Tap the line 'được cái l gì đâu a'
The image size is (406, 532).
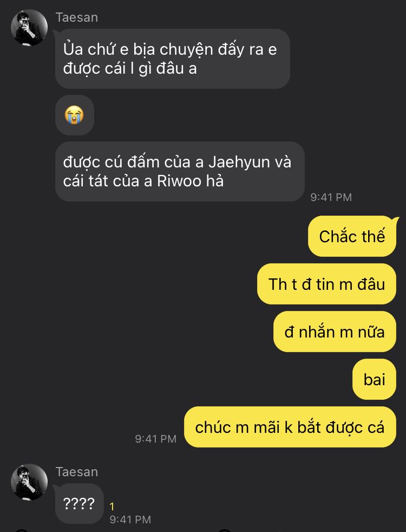(130, 69)
